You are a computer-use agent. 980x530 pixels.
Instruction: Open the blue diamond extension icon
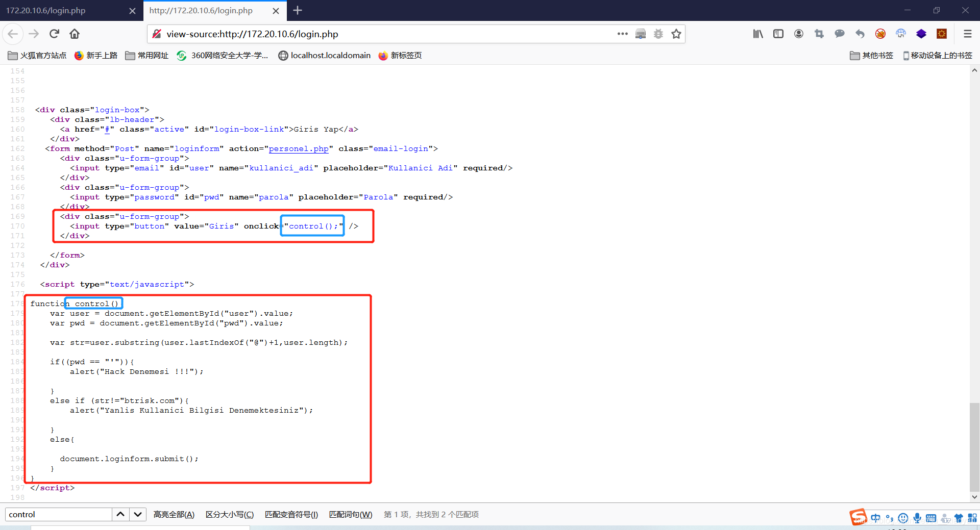pyautogui.click(x=921, y=34)
